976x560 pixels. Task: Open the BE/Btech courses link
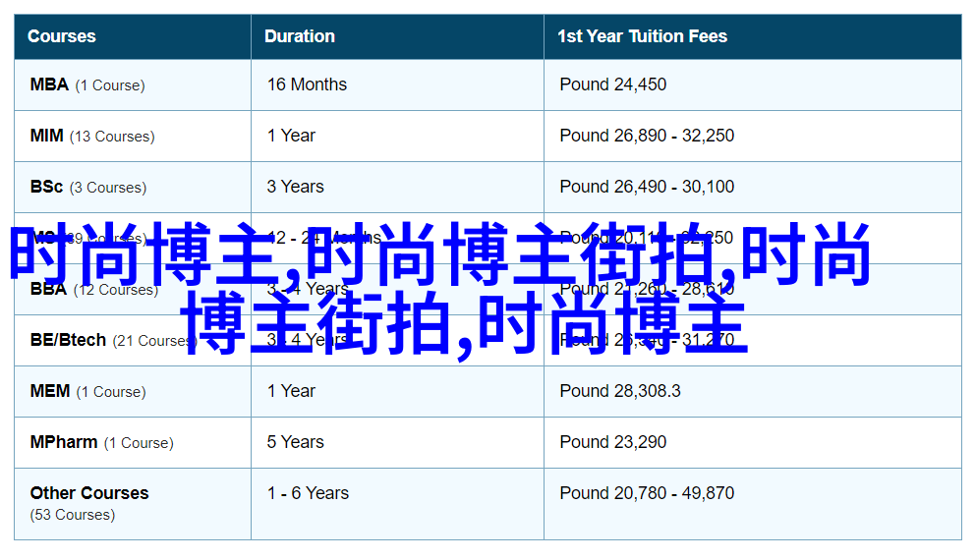(x=68, y=340)
